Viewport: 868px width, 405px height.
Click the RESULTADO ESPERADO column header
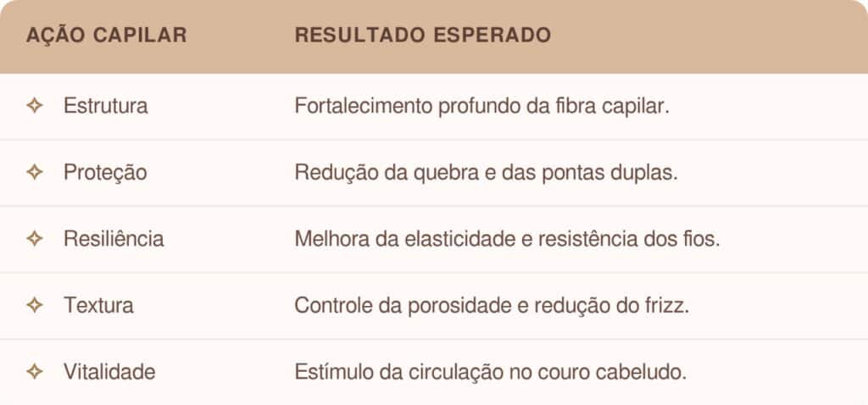click(422, 36)
